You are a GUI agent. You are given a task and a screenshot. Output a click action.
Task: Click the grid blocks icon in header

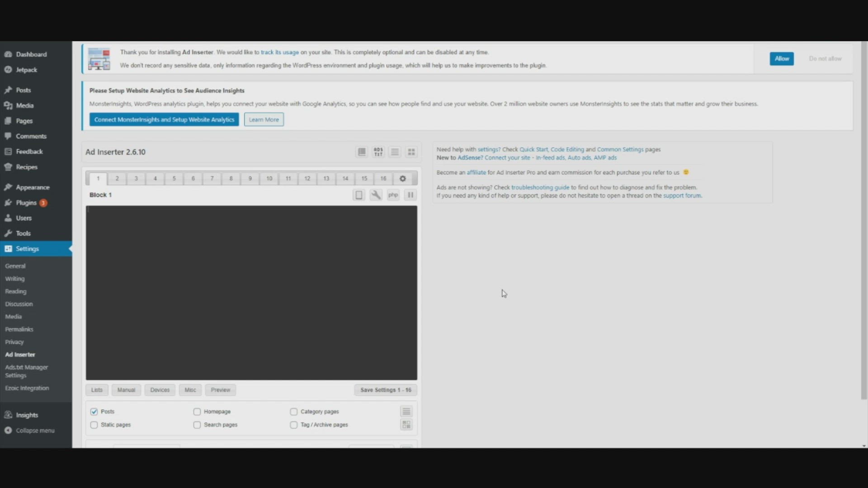411,152
